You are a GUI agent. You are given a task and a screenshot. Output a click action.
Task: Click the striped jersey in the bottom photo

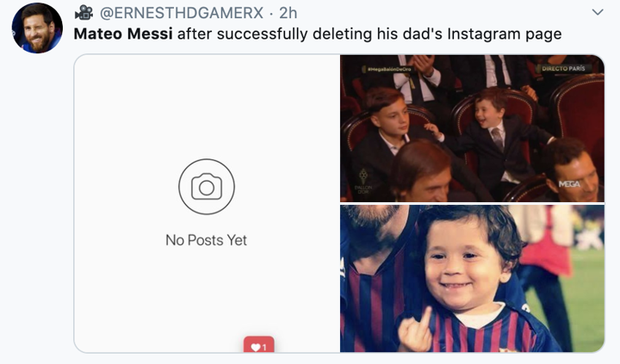point(482,336)
